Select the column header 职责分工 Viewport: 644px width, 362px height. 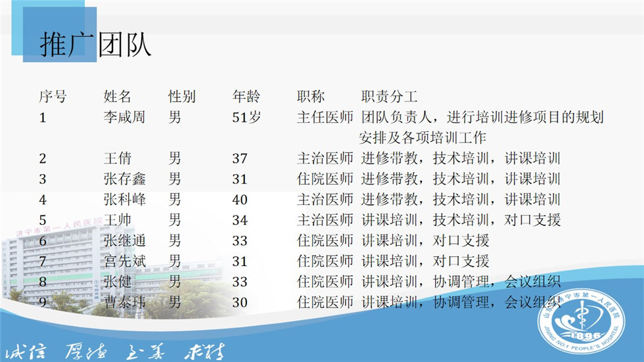click(x=389, y=97)
